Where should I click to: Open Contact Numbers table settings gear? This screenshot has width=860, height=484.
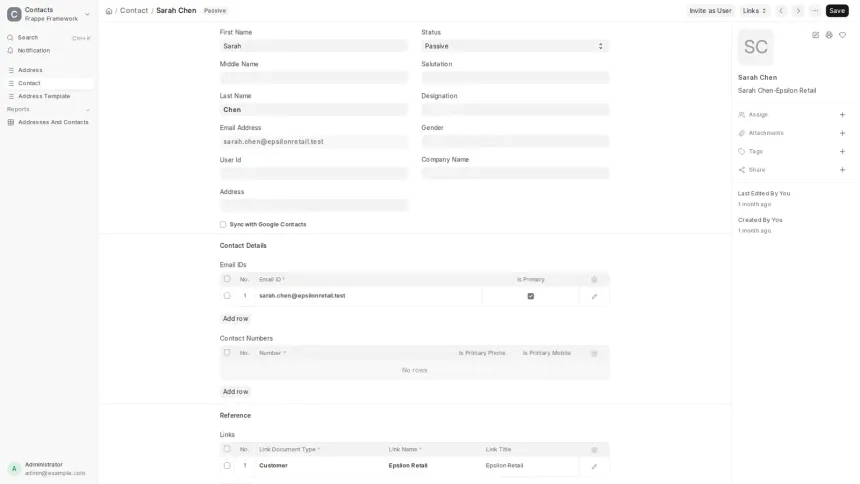point(594,353)
